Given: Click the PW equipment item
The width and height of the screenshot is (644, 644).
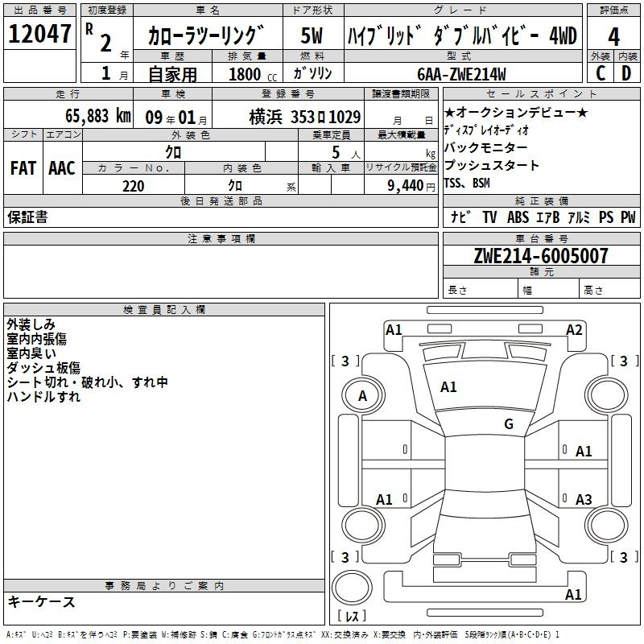Looking at the screenshot, I should click(628, 217).
